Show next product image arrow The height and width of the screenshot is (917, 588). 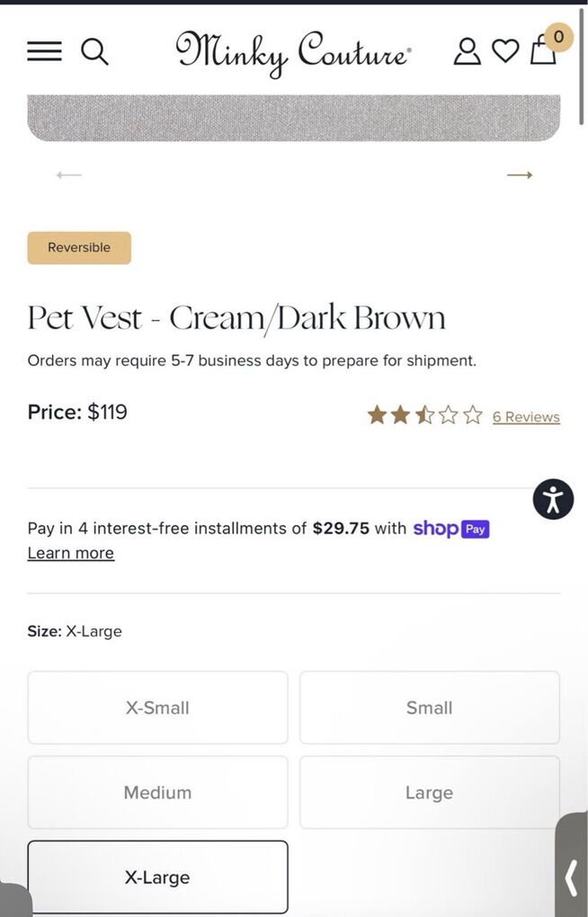(520, 174)
